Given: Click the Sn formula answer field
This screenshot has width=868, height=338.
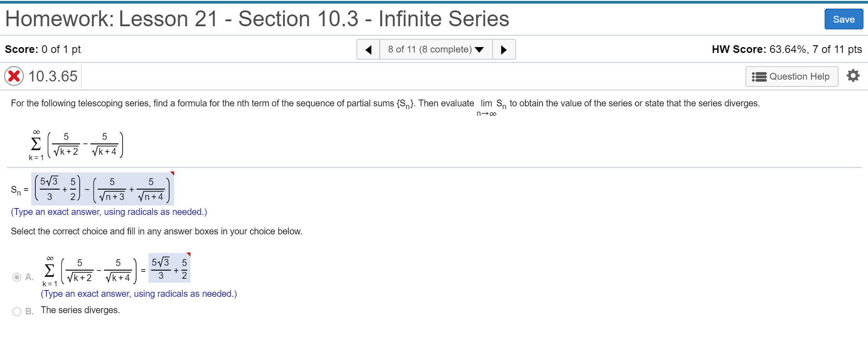Looking at the screenshot, I should point(102,188).
